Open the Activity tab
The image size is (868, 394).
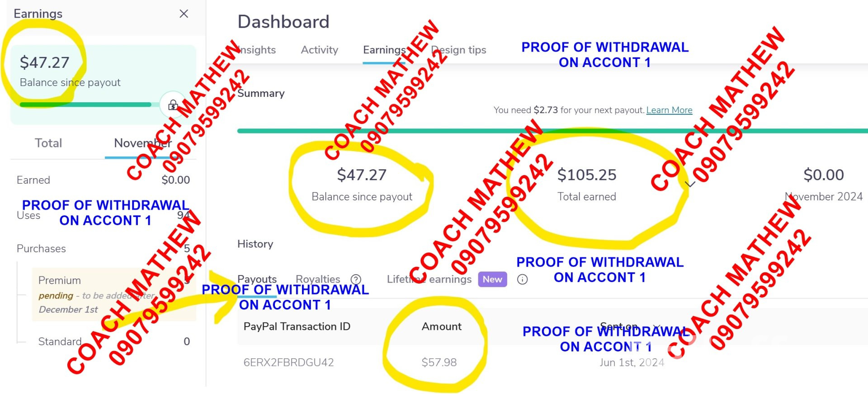coord(320,50)
